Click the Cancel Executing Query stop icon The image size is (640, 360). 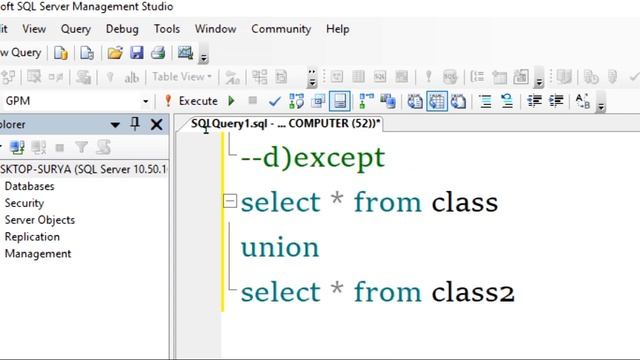tap(253, 100)
